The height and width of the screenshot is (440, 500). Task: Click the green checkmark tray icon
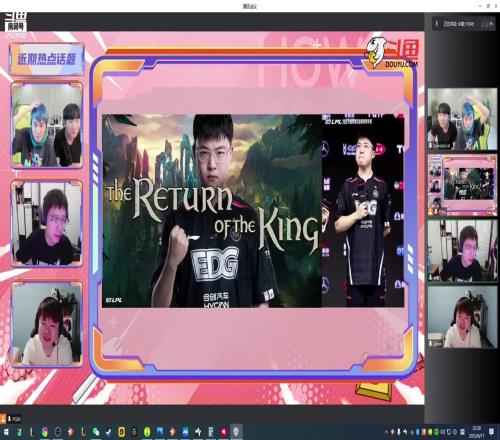pyautogui.click(x=436, y=432)
